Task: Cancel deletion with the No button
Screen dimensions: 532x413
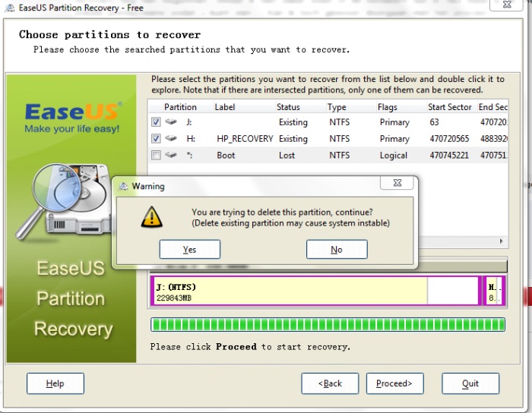Action: click(337, 249)
